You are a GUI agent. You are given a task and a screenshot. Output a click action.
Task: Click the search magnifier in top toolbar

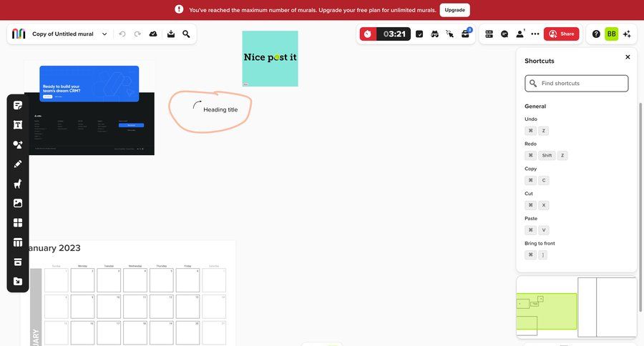186,34
